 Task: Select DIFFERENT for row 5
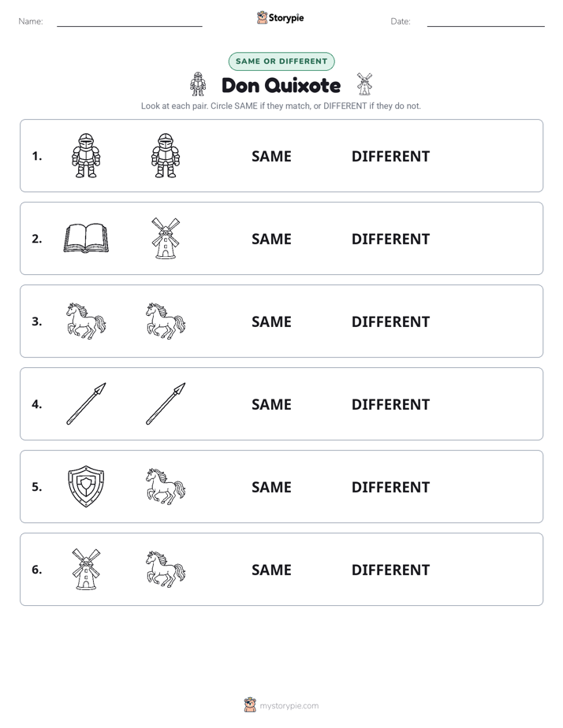(x=390, y=487)
